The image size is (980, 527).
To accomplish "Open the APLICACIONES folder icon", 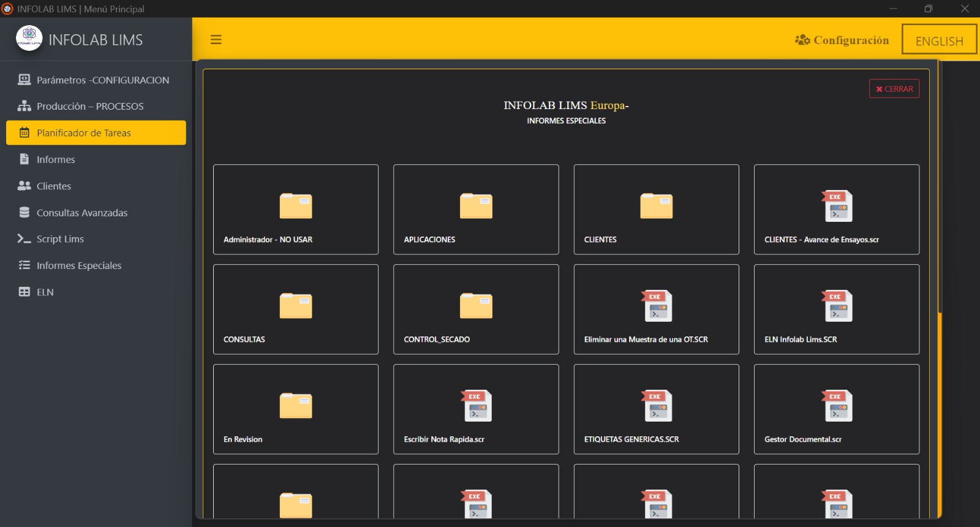I will point(476,206).
